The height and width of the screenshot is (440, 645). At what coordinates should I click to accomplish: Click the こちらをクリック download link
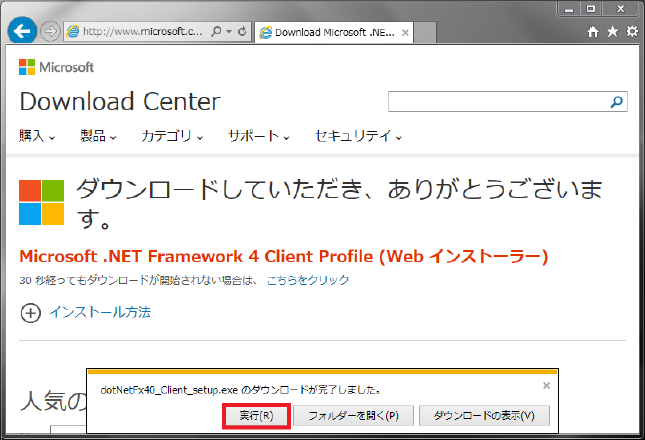coord(308,280)
